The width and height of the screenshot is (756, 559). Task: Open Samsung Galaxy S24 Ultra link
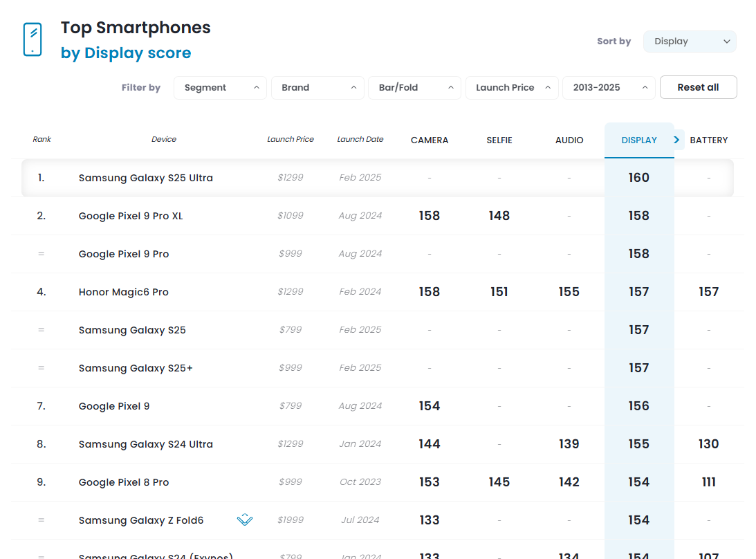click(146, 444)
